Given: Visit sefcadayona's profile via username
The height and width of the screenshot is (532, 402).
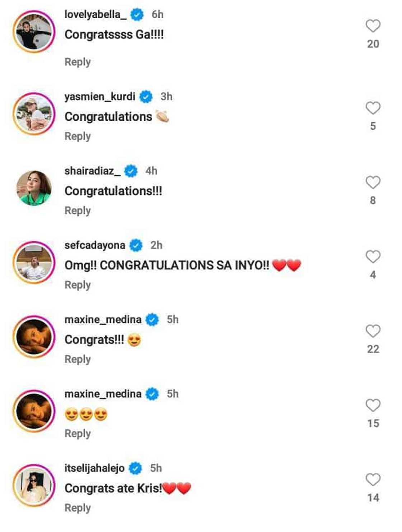Looking at the screenshot, I should pyautogui.click(x=95, y=245).
